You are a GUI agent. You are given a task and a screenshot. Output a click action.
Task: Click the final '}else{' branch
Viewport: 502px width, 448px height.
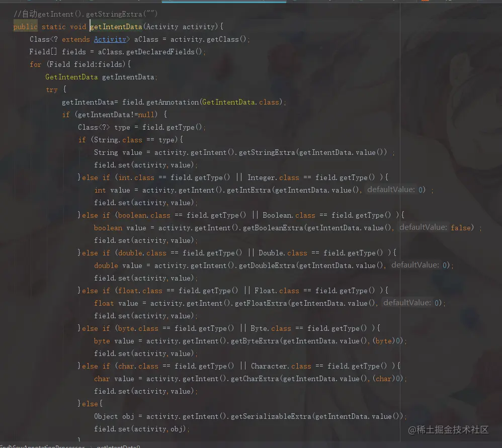point(90,404)
